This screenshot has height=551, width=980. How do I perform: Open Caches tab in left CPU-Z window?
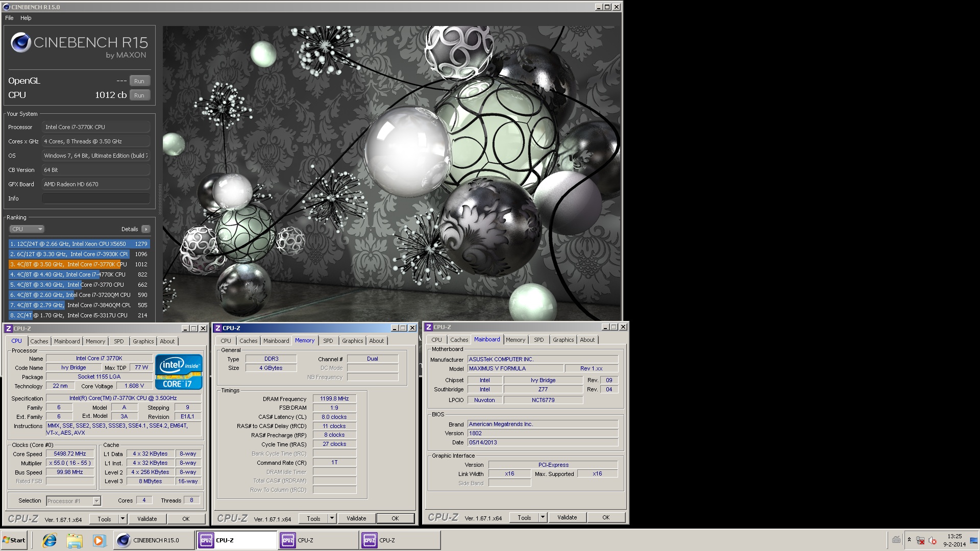click(39, 341)
